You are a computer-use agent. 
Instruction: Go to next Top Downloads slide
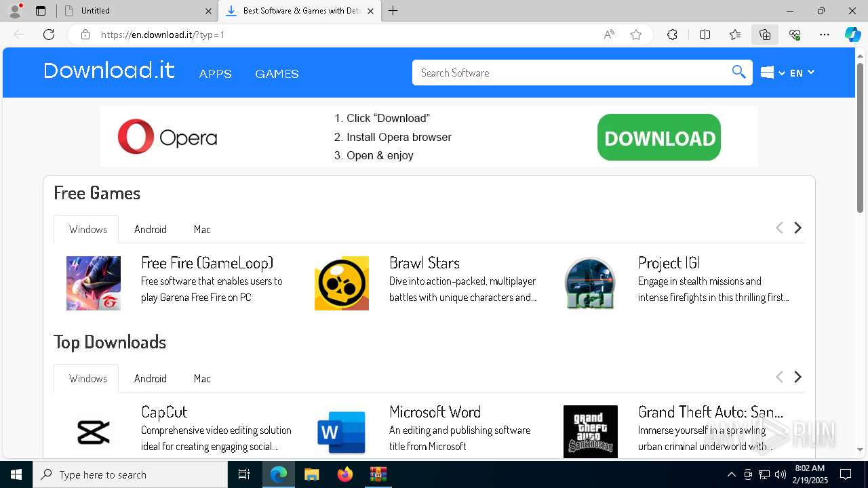tap(798, 377)
